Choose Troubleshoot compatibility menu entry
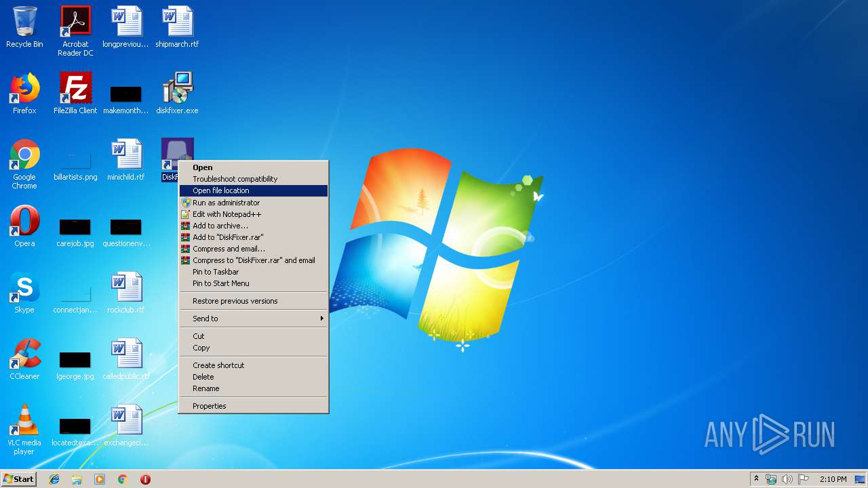The image size is (868, 488). coord(254,179)
